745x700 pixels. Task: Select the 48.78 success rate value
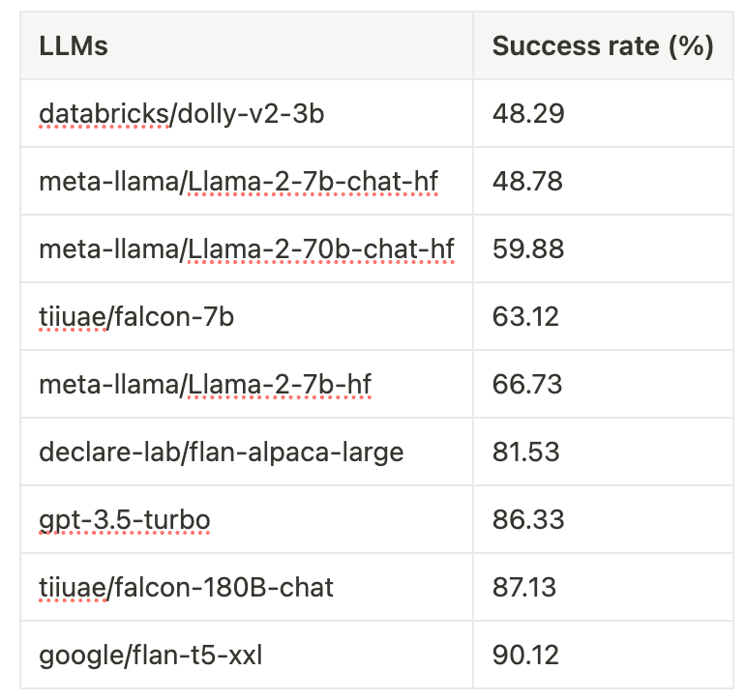[x=527, y=182]
